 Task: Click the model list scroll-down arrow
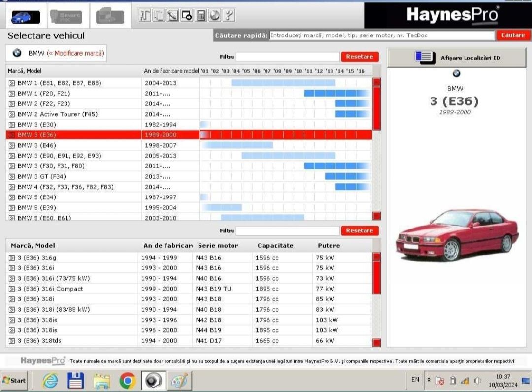pos(377,216)
